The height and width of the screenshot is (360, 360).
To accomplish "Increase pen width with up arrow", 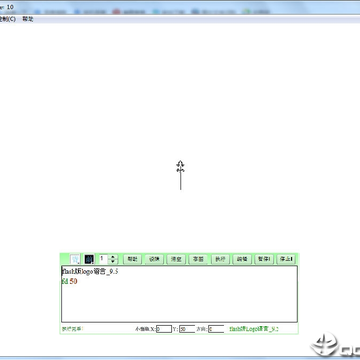I will (113, 257).
